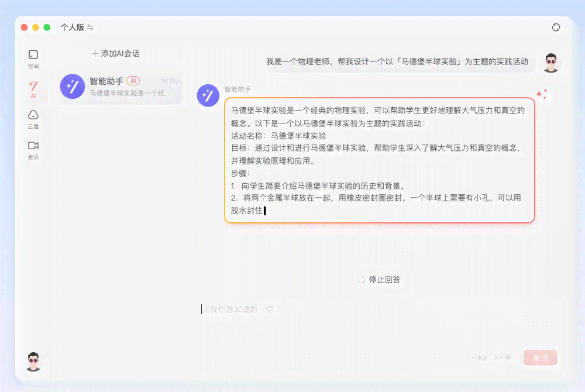Click 停止回答 to stop the answer
585x392 pixels.
point(380,280)
